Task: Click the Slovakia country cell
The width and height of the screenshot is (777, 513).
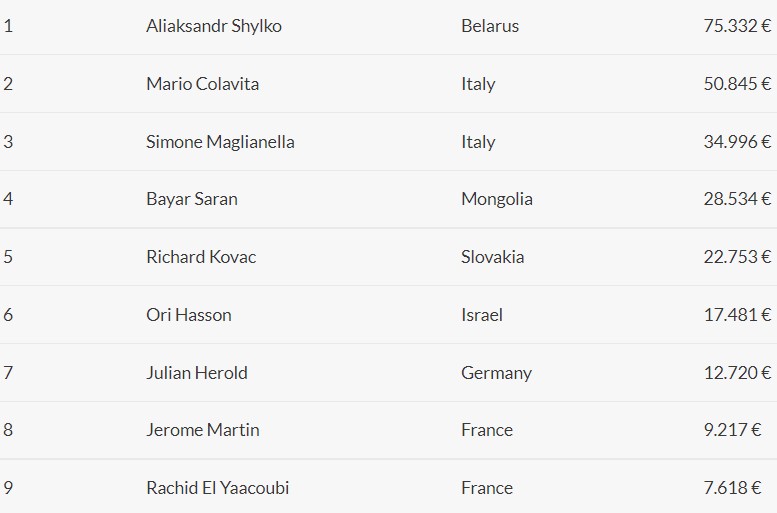Action: click(492, 257)
